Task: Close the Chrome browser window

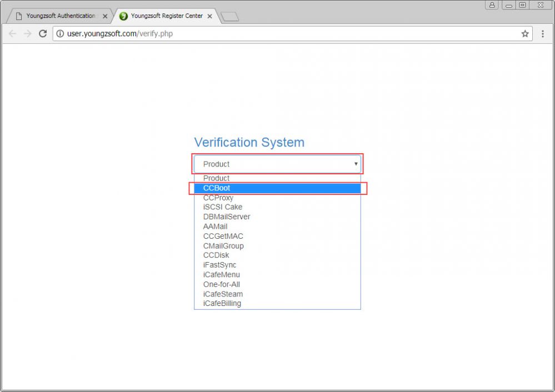Action: (x=541, y=5)
